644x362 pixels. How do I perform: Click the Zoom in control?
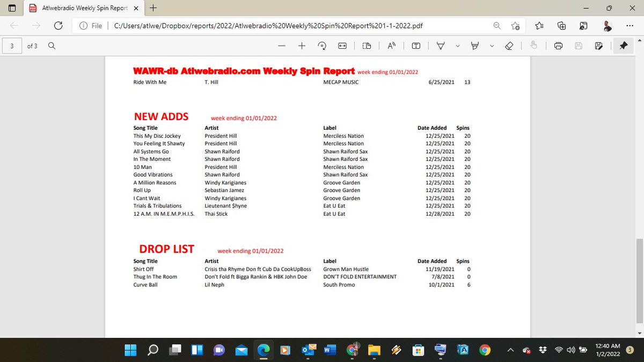tap(302, 46)
